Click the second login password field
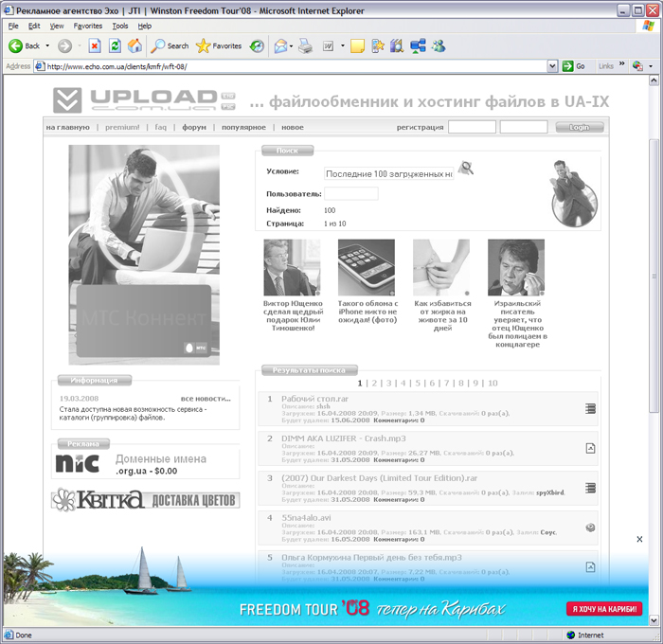663x644 pixels. point(524,127)
